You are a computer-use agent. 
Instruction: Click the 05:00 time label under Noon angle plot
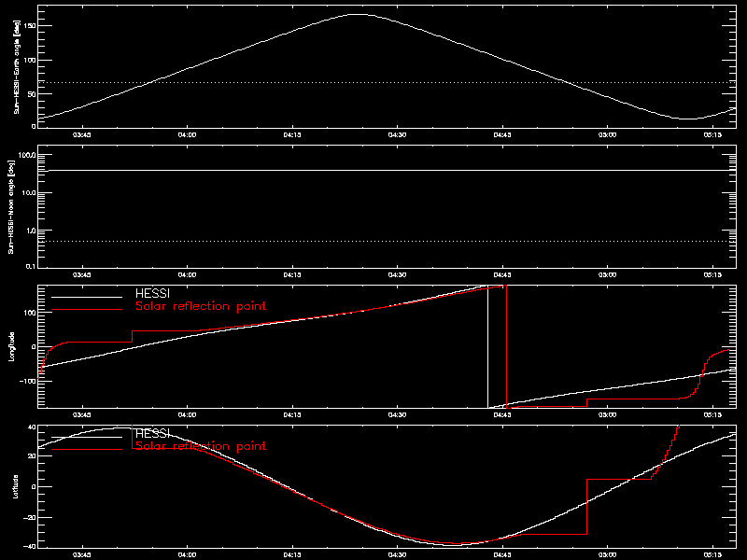(x=607, y=274)
